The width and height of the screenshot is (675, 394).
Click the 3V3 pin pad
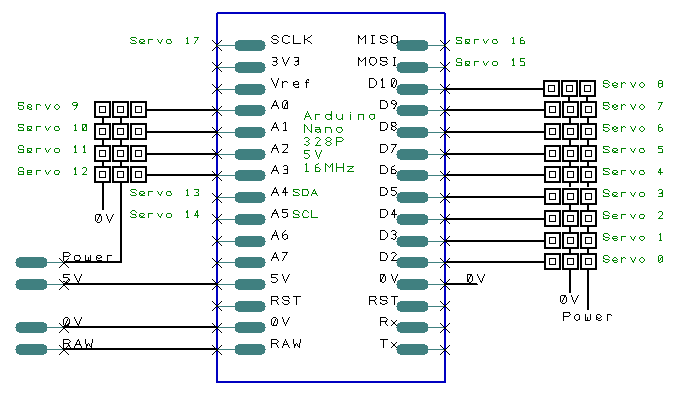(x=250, y=67)
